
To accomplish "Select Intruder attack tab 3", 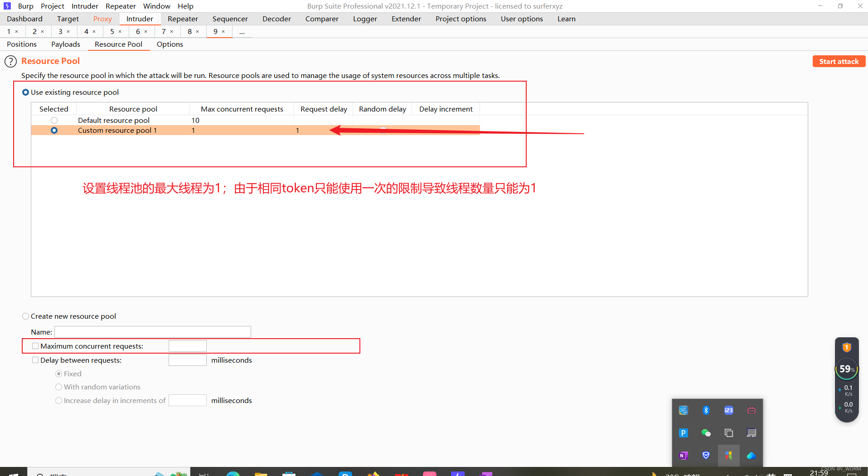I will pos(60,31).
